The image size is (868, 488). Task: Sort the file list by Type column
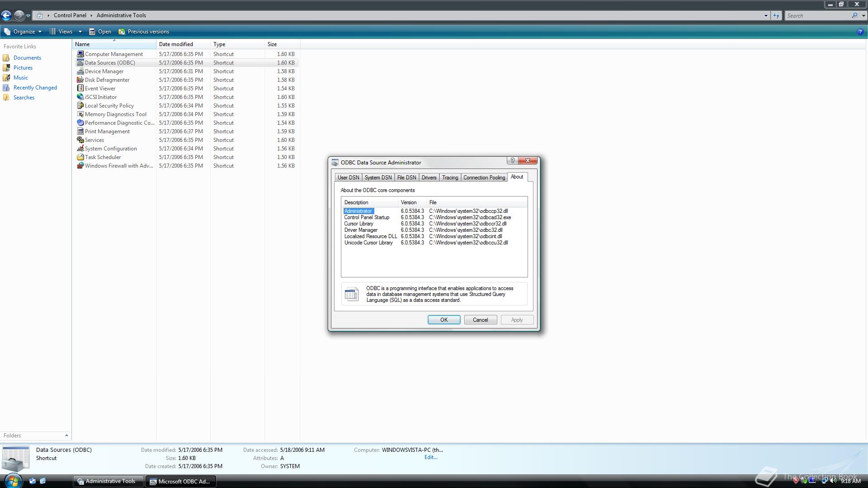237,44
